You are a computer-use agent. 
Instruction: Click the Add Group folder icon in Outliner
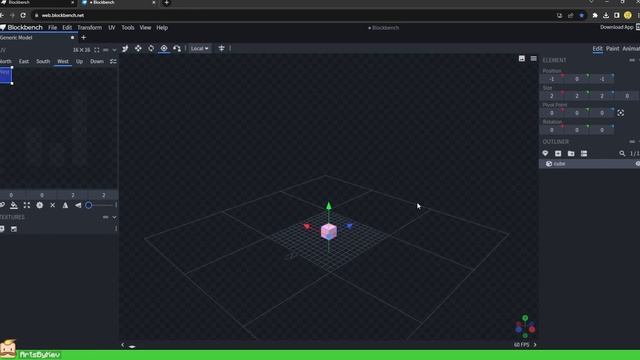tap(571, 153)
